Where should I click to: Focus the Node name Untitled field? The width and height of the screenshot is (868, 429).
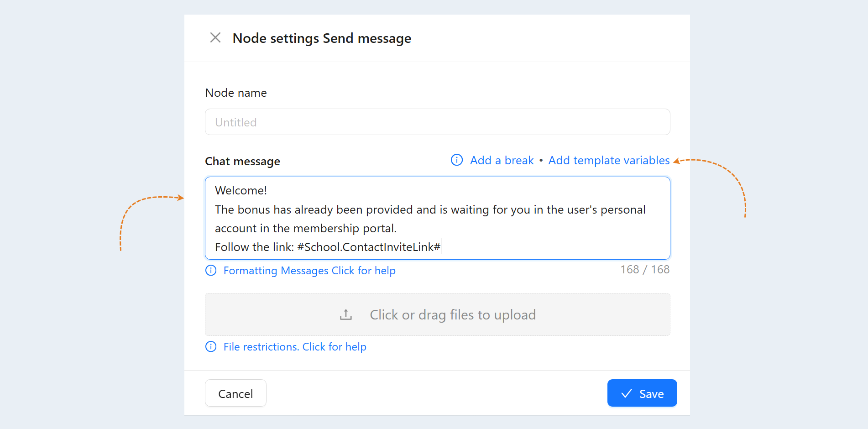438,122
